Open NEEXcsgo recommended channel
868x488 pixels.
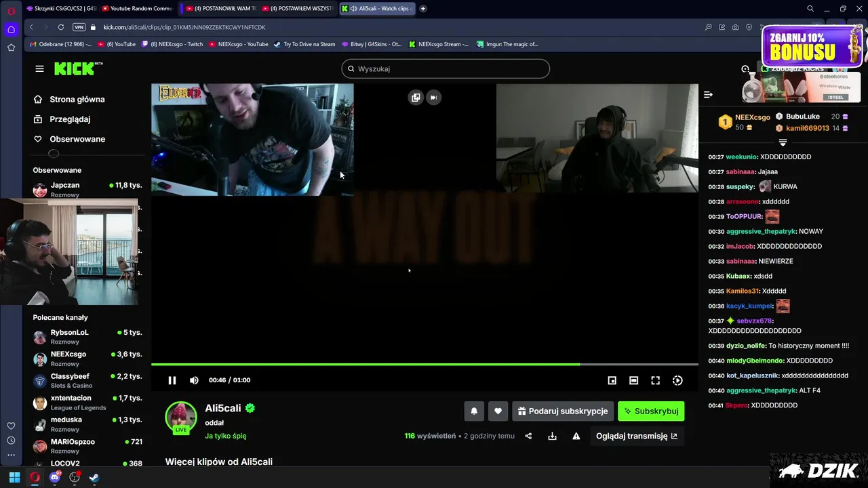[x=87, y=359]
